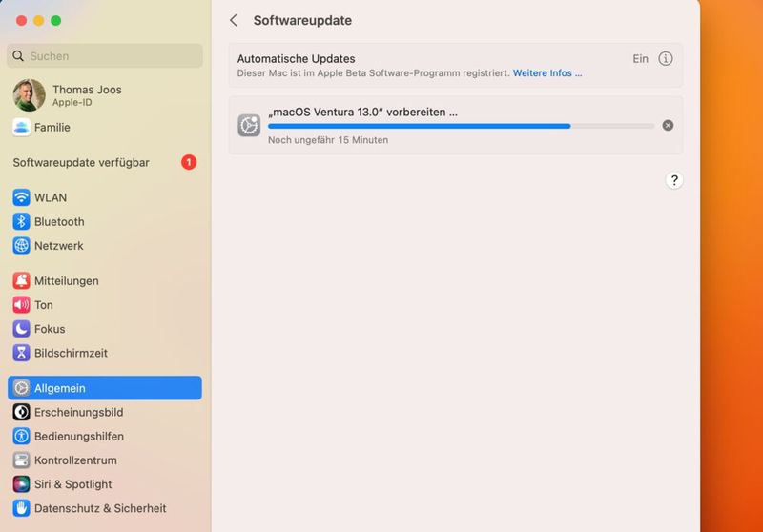763x532 pixels.
Task: Open WLAN settings icon in sidebar
Action: pyautogui.click(x=21, y=197)
